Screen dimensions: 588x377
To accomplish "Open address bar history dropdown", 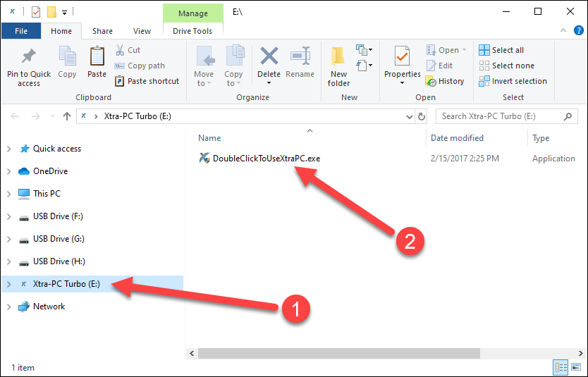I will (x=410, y=116).
